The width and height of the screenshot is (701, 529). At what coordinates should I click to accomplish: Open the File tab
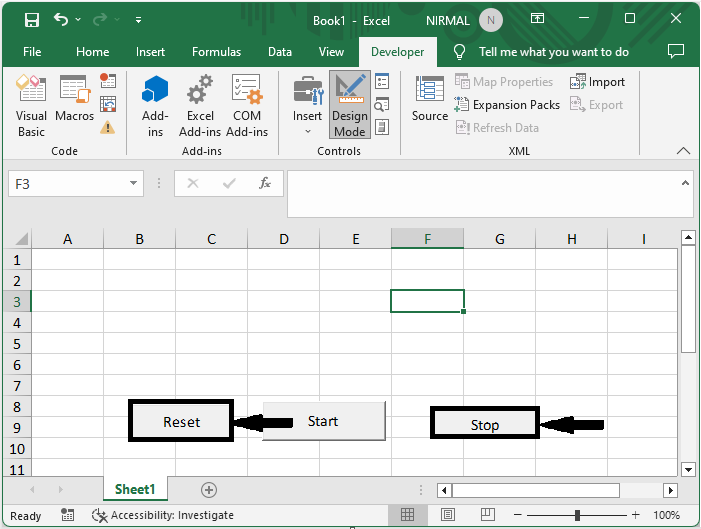[32, 52]
